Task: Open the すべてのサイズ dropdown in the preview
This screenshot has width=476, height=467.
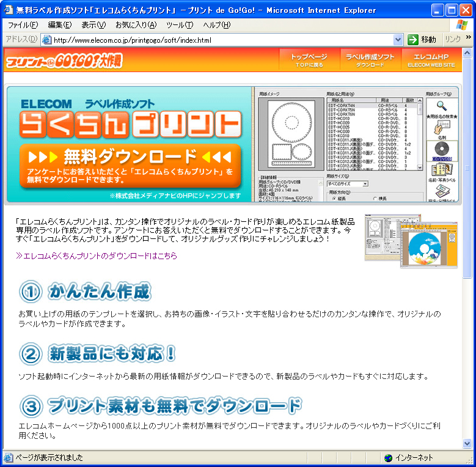Action: (x=347, y=184)
